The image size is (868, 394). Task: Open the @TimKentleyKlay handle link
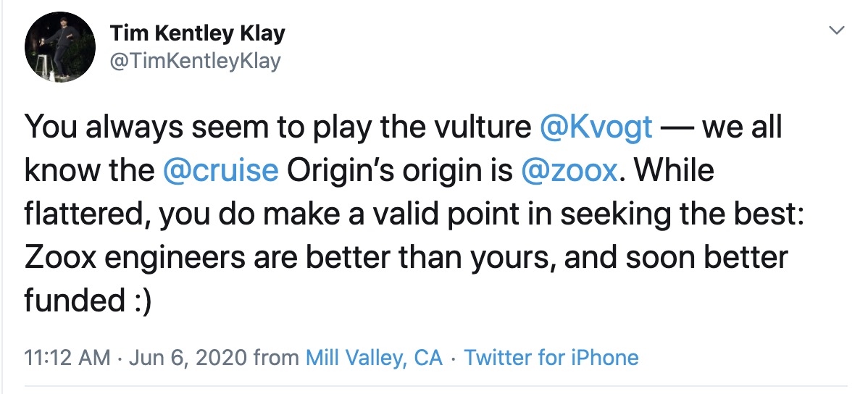tap(194, 62)
